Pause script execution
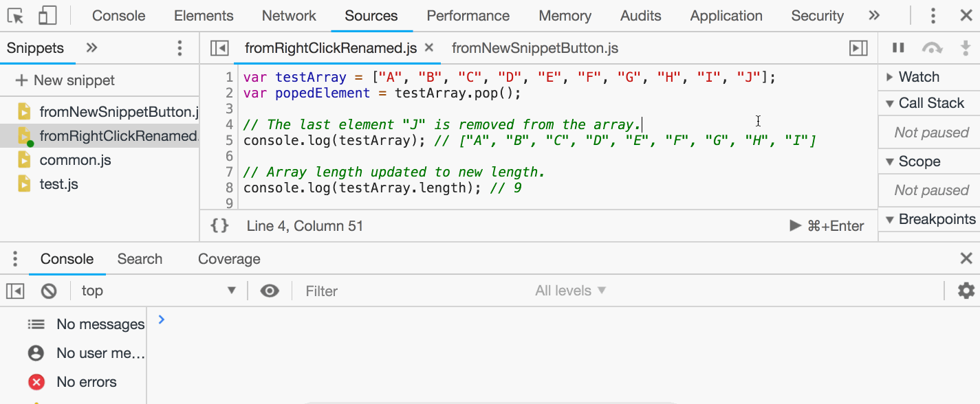 [900, 48]
